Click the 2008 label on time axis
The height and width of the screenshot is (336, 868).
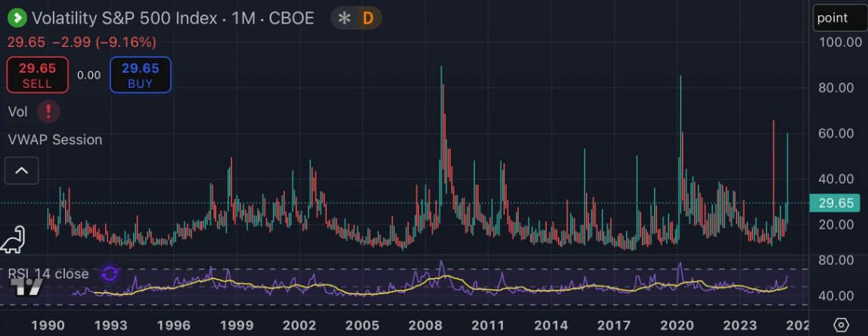point(425,325)
